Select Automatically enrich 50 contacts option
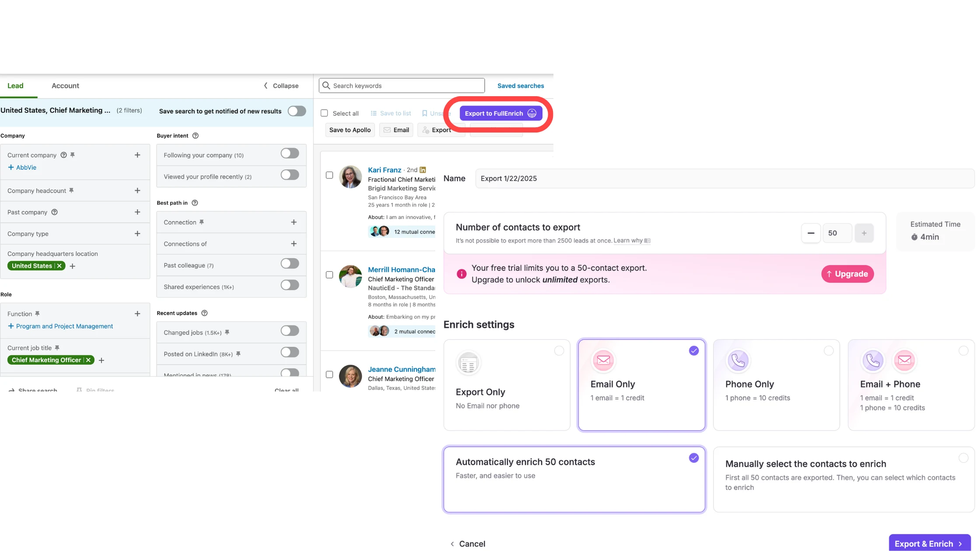 pyautogui.click(x=574, y=479)
